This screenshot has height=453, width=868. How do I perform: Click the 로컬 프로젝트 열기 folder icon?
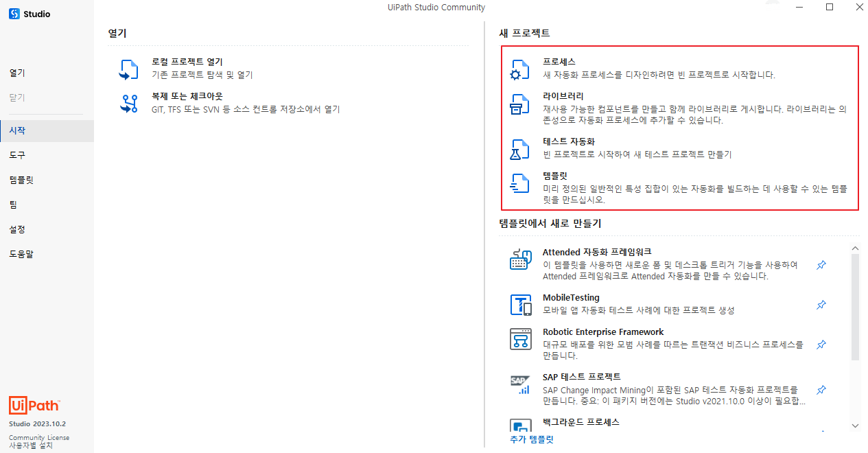(129, 69)
